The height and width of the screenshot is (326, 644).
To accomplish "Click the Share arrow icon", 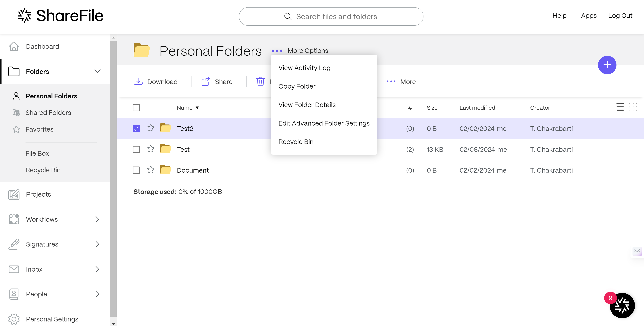I will click(205, 81).
